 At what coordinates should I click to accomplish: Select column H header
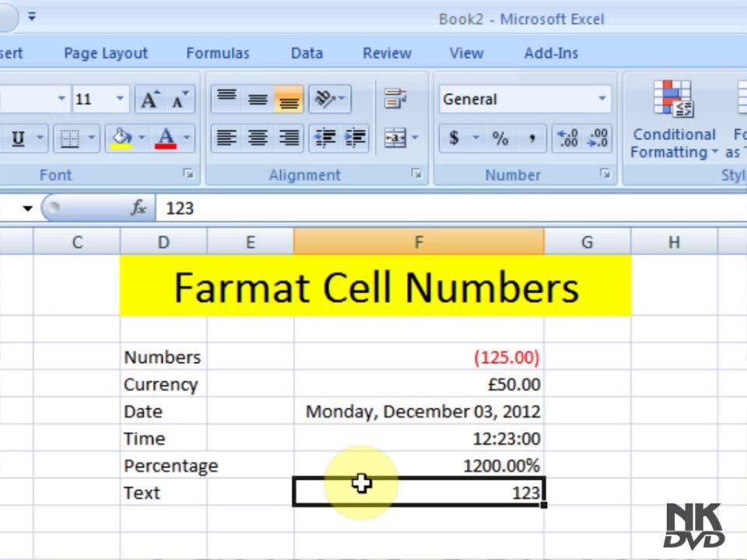coord(674,242)
